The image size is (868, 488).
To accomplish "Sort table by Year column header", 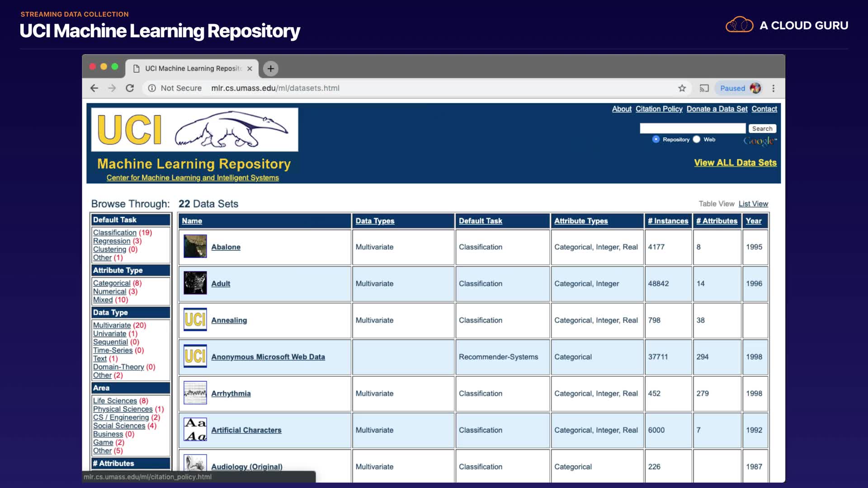I will pos(753,221).
